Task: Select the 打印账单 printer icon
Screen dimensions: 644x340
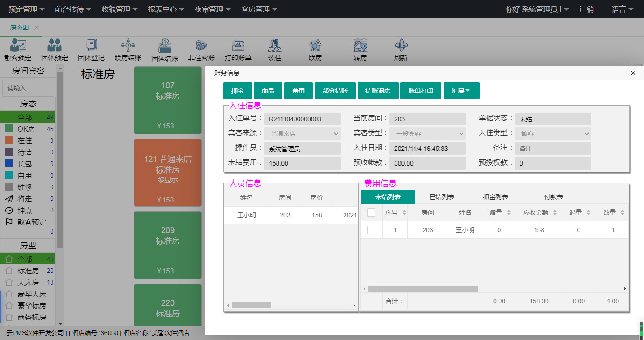Action: (x=238, y=46)
